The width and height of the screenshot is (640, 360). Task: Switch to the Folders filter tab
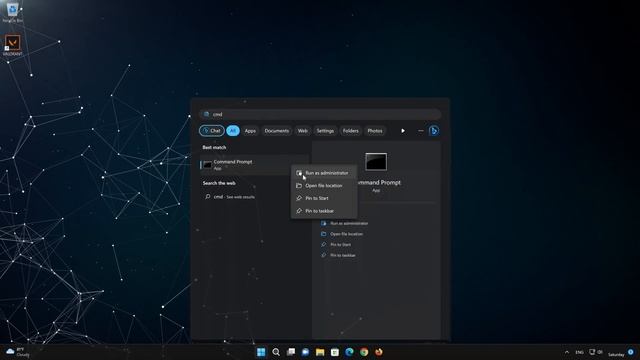click(x=351, y=131)
